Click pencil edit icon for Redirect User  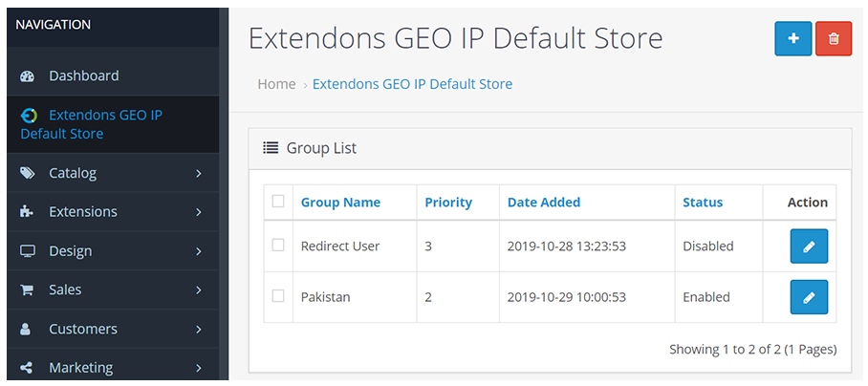(809, 247)
